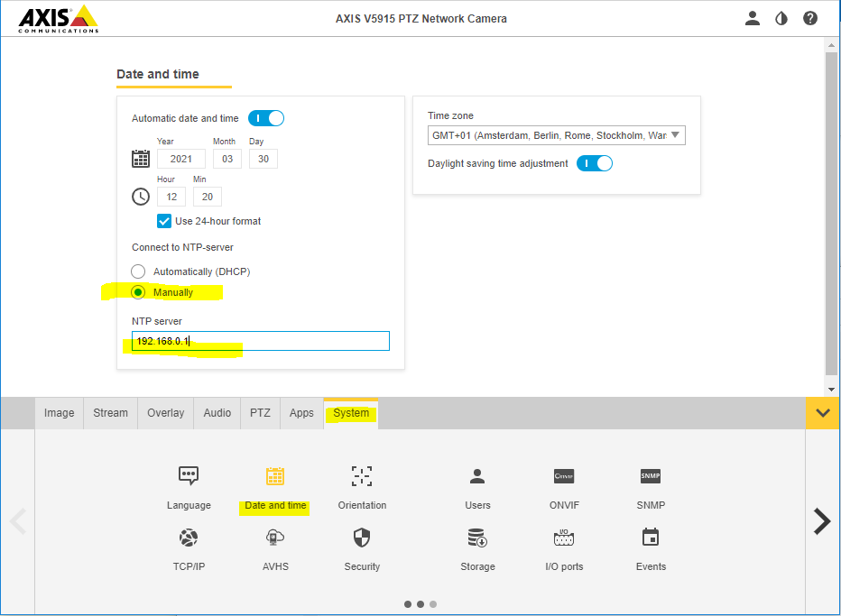841x616 pixels.
Task: Go to previous settings page arrow
Action: click(18, 521)
